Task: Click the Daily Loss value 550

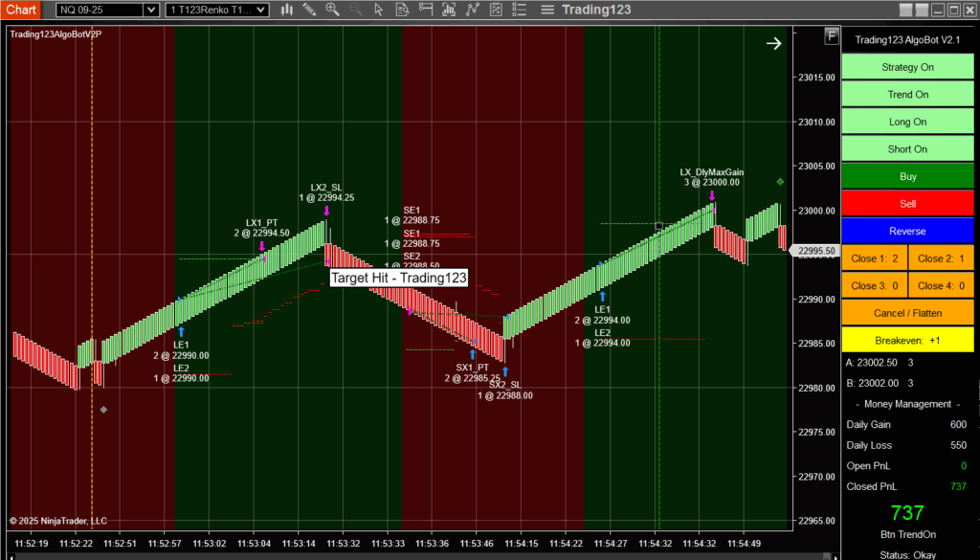Action: [958, 446]
